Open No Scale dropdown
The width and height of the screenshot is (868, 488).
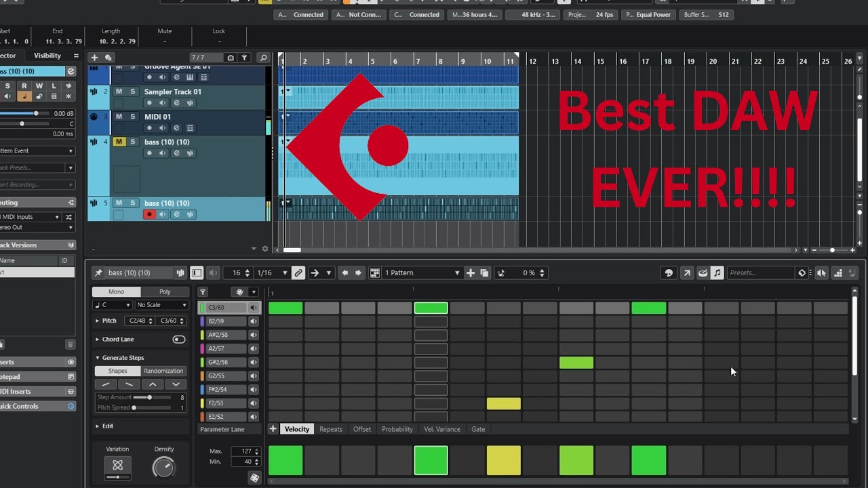pos(161,305)
